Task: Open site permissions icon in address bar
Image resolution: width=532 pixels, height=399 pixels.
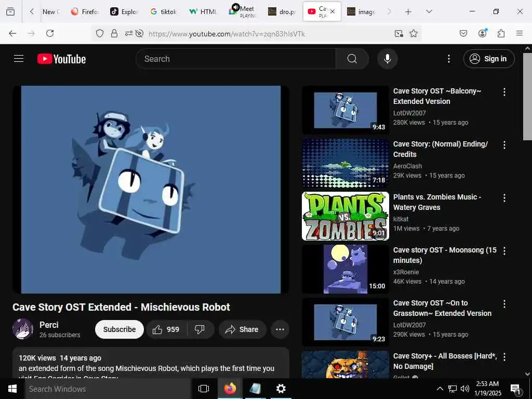Action: pyautogui.click(x=129, y=33)
